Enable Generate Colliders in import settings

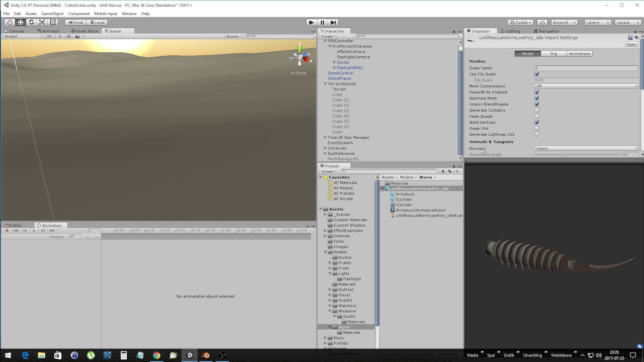point(537,110)
